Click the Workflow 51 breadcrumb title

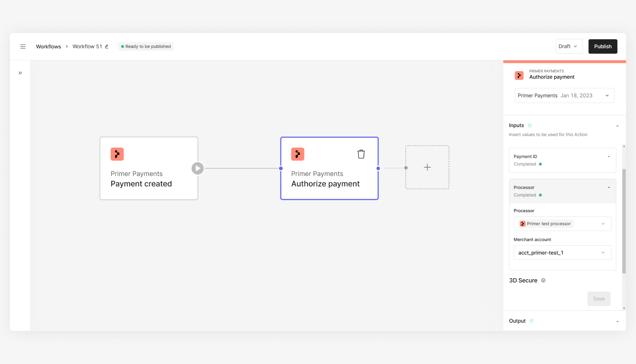tap(87, 46)
